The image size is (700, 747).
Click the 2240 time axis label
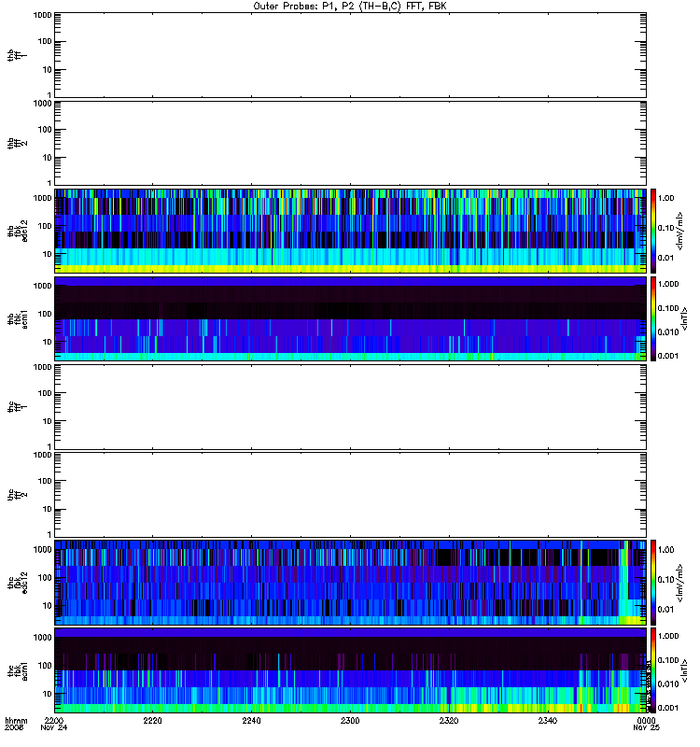click(251, 721)
